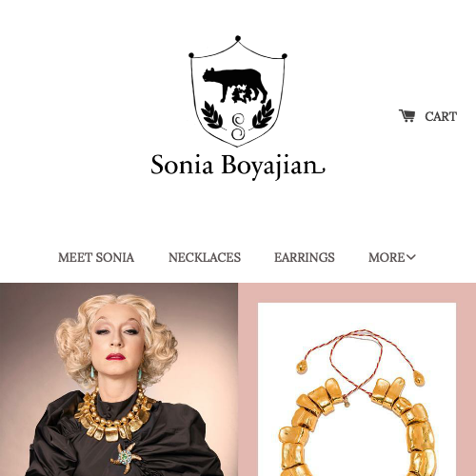Click the model's turquoise drop earring
The image size is (476, 476).
(x=93, y=373)
